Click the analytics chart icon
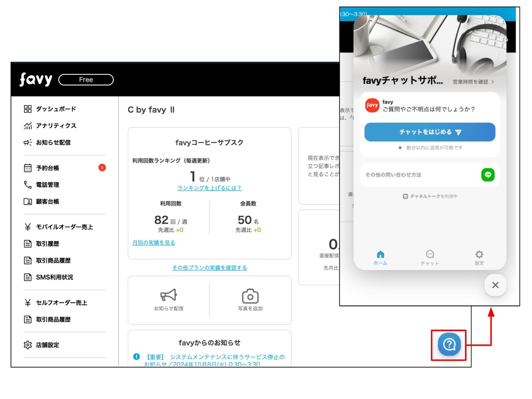Screen dimensions: 532x399 click(28, 126)
